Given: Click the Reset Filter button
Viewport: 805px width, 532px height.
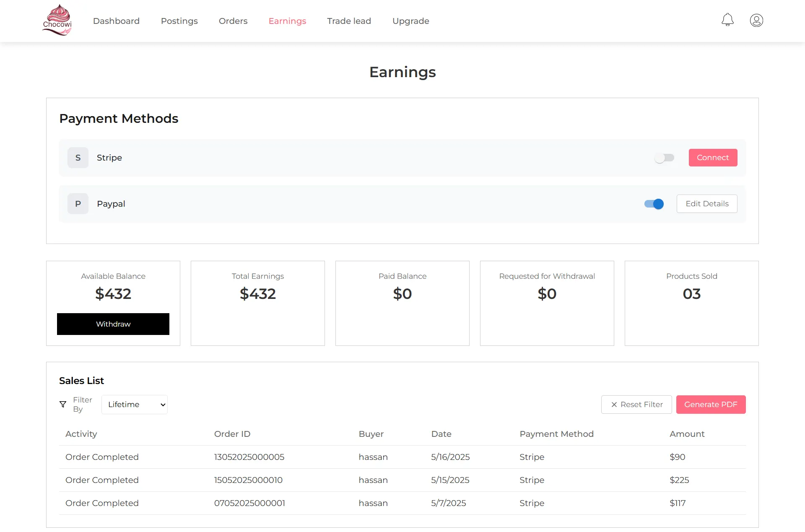Looking at the screenshot, I should click(x=636, y=405).
